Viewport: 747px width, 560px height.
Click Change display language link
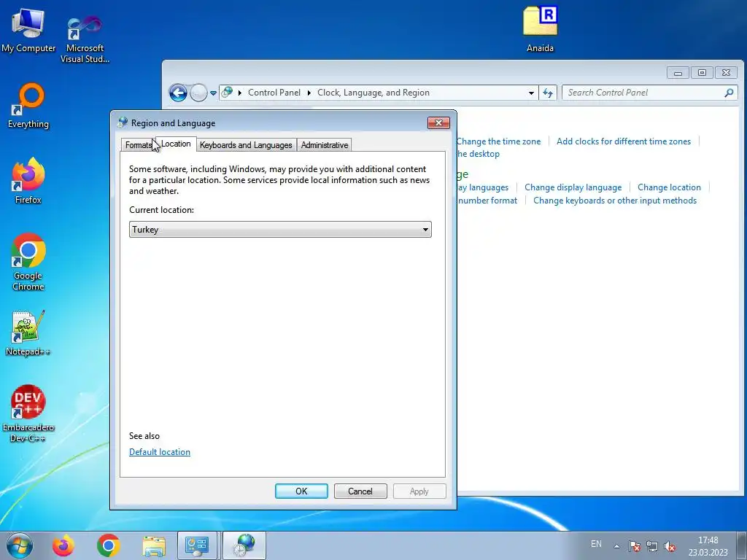coord(573,187)
